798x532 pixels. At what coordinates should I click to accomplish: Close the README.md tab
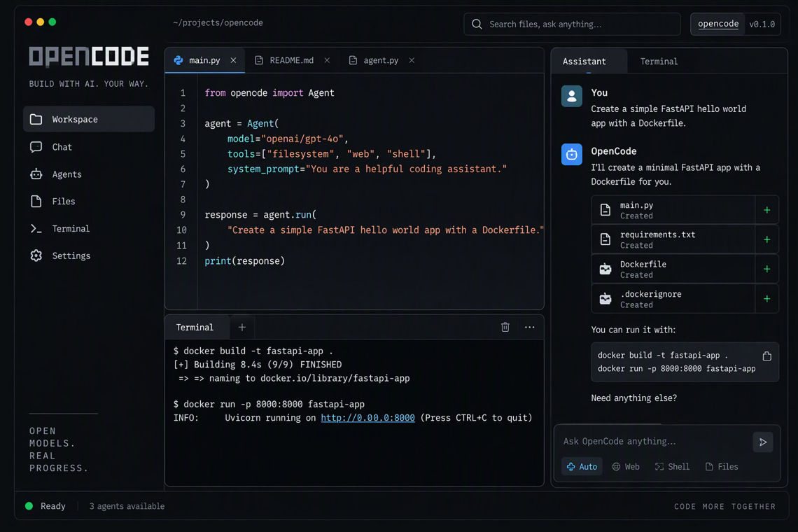click(x=327, y=60)
